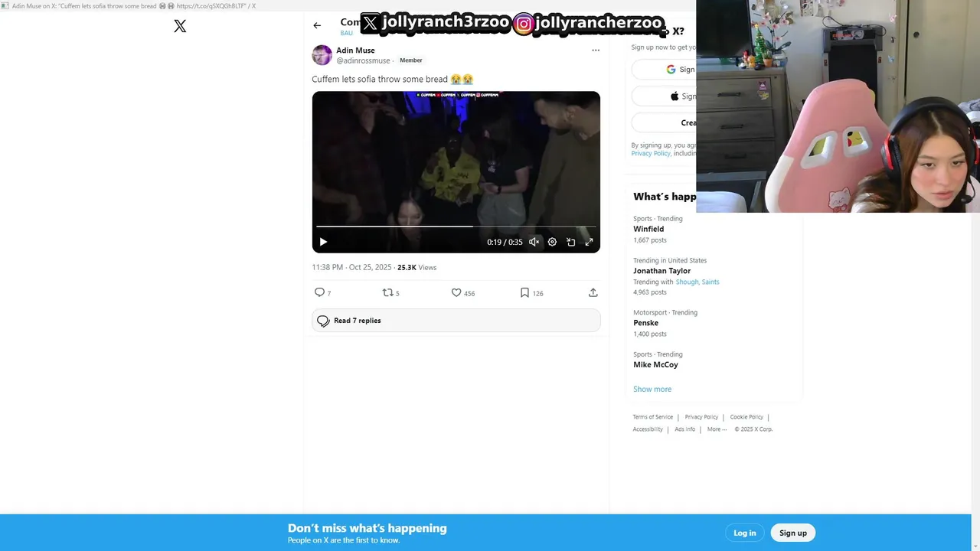Click the post's share icon

tap(593, 293)
